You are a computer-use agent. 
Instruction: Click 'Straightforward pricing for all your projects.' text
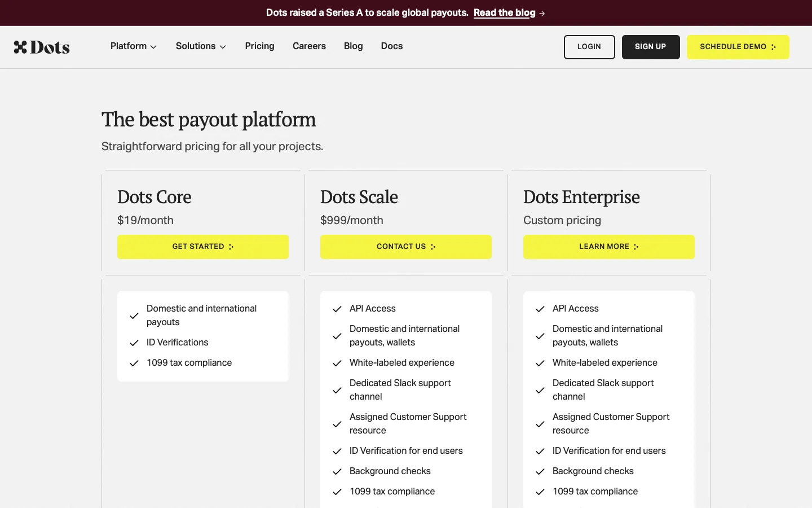[x=212, y=146]
